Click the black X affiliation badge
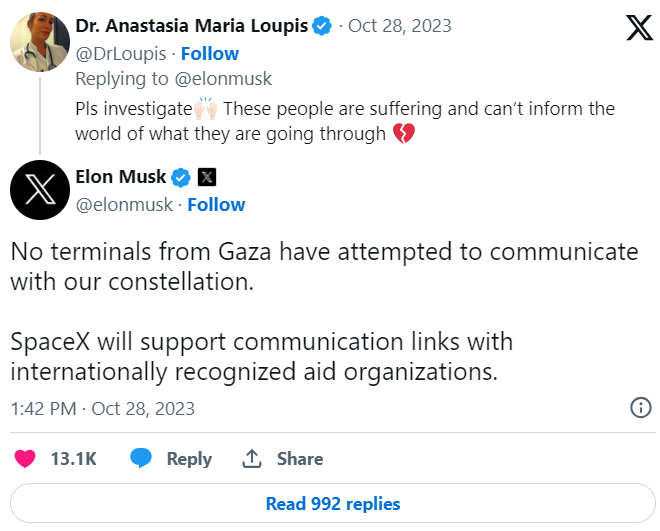The width and height of the screenshot is (660, 531). point(206,178)
